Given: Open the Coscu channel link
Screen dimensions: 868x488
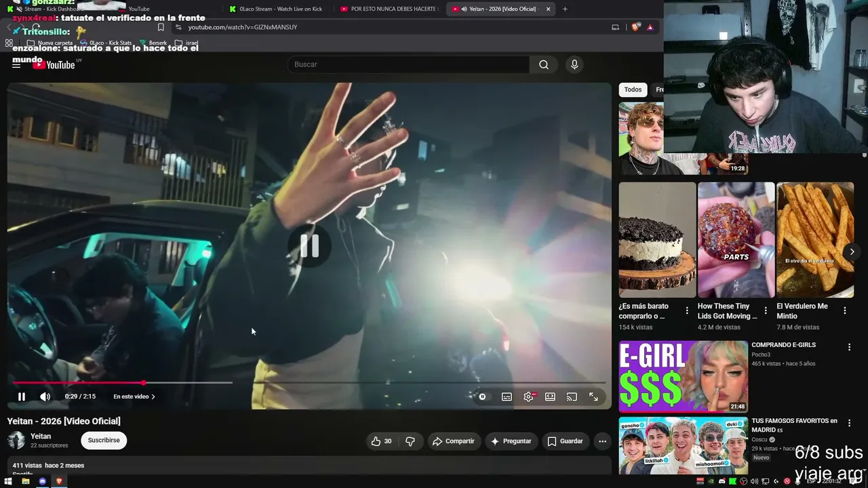Looking at the screenshot, I should [759, 439].
